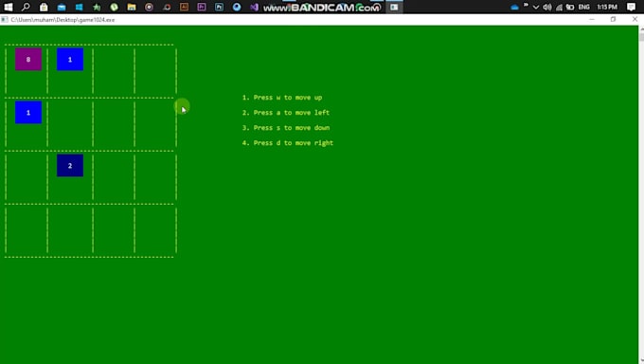Open the network signal tray icon

559,7
